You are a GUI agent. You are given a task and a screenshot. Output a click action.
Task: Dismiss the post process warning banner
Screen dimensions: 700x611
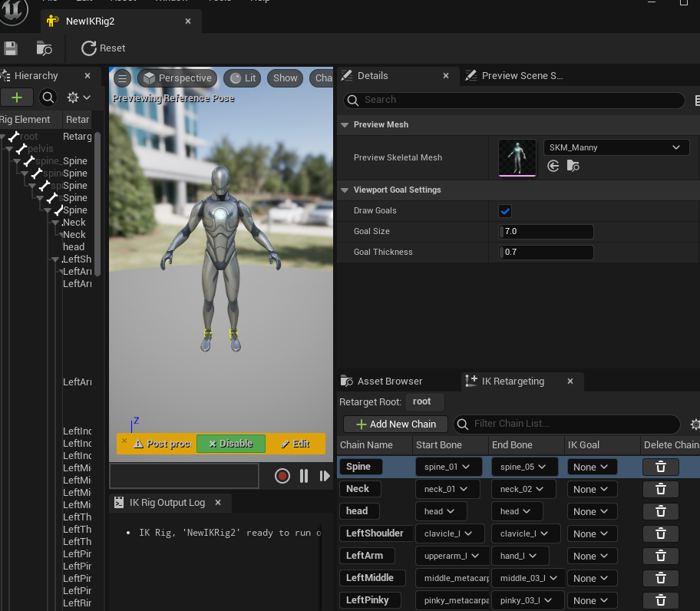pos(124,441)
